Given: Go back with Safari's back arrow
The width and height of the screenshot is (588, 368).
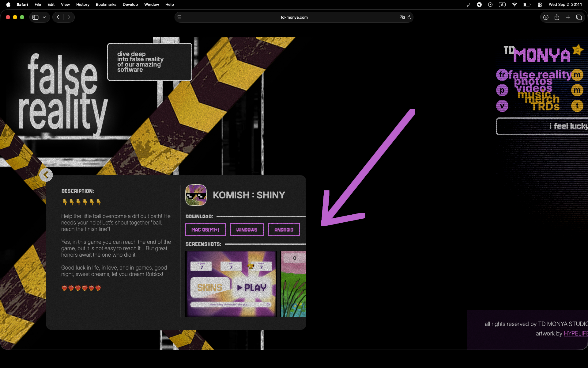Looking at the screenshot, I should click(x=58, y=17).
